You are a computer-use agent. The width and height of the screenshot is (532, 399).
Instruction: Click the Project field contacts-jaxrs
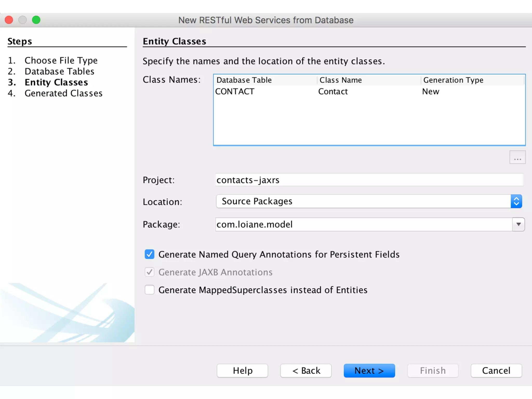(369, 180)
